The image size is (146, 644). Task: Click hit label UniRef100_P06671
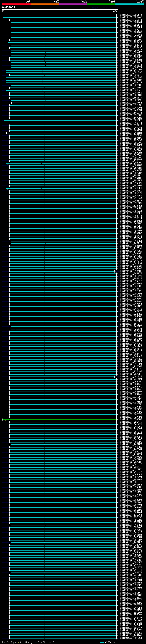(131, 193)
